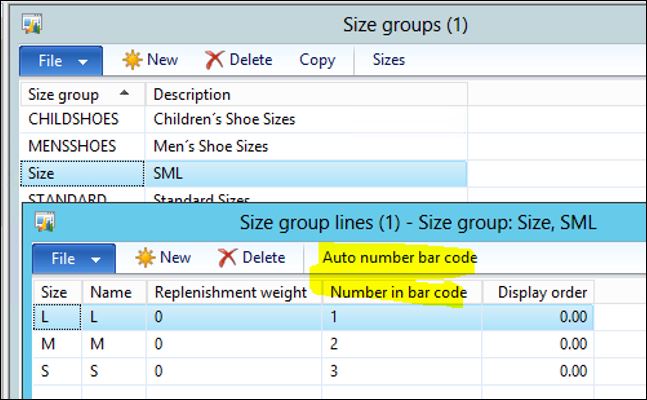Viewport: 647px width, 400px height.
Task: Select the MENSSHOES size group row
Action: pos(72,146)
